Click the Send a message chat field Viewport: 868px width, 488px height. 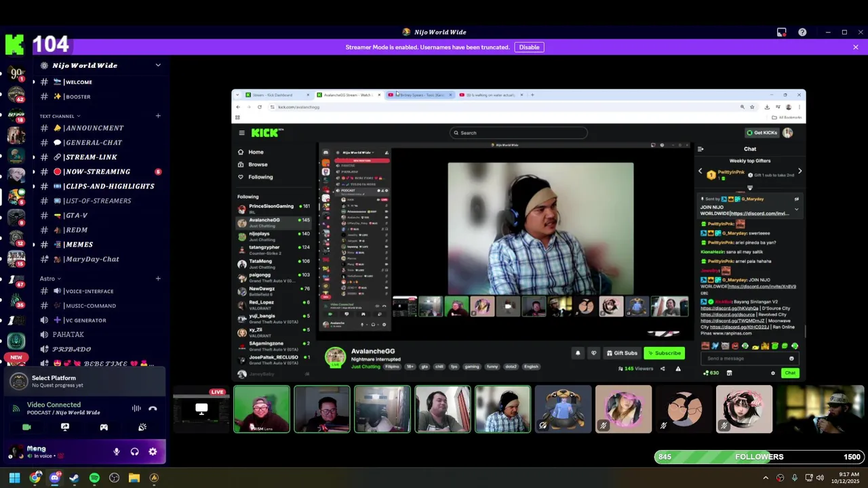click(749, 359)
